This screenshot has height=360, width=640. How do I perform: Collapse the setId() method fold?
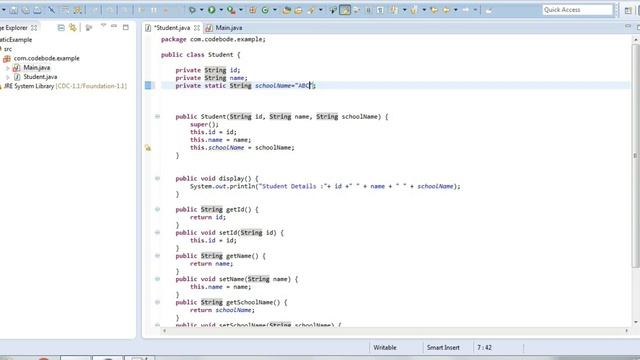[x=158, y=233]
